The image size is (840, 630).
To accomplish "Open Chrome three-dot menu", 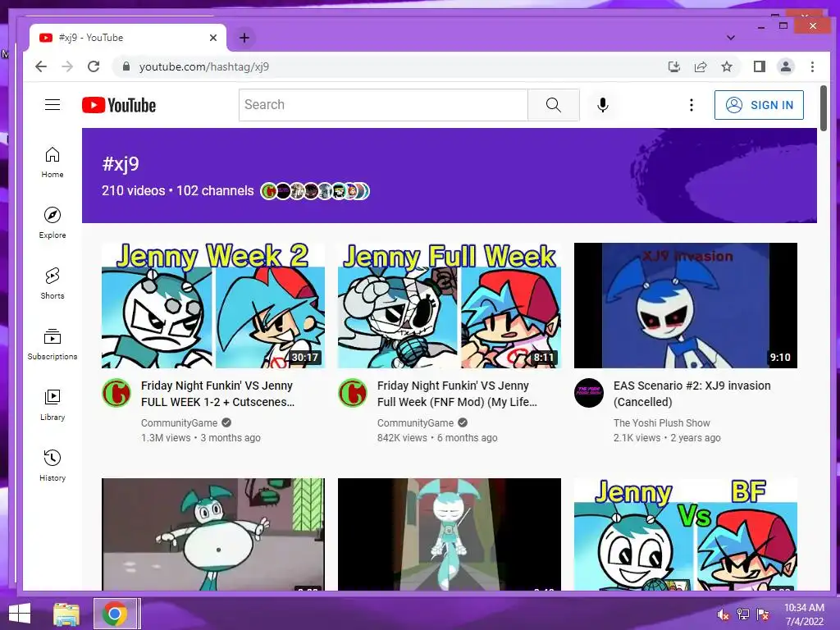I will coord(813,66).
